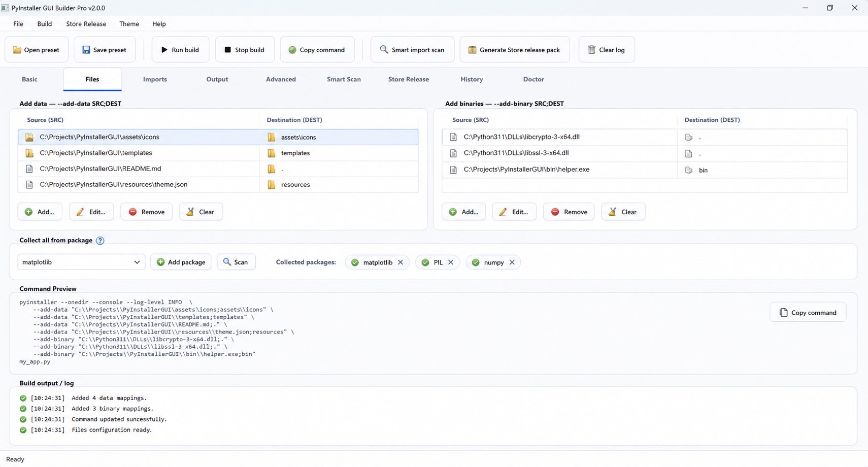Click the bin destination cell

762,170
